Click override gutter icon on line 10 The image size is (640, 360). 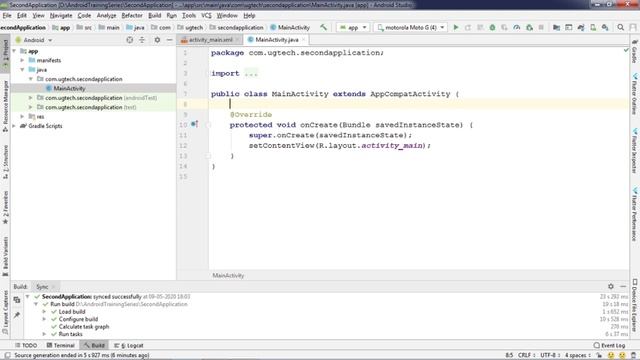point(194,124)
